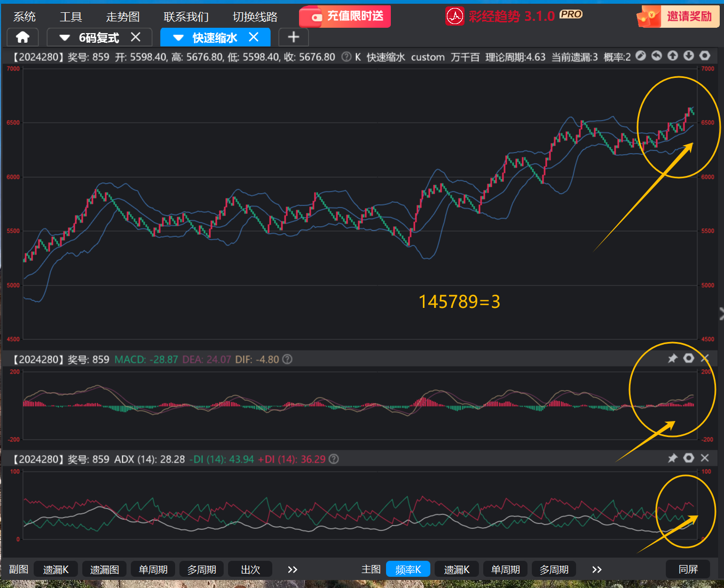Open ADX panel settings icon

point(689,458)
